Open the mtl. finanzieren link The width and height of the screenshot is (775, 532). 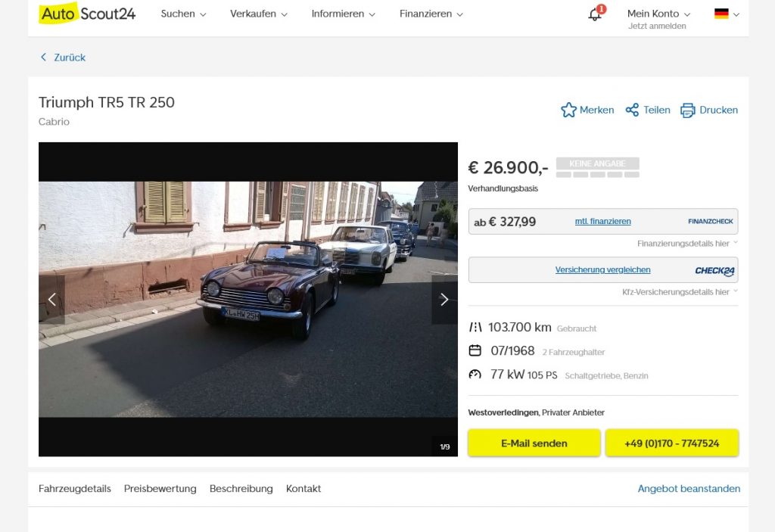pos(602,222)
